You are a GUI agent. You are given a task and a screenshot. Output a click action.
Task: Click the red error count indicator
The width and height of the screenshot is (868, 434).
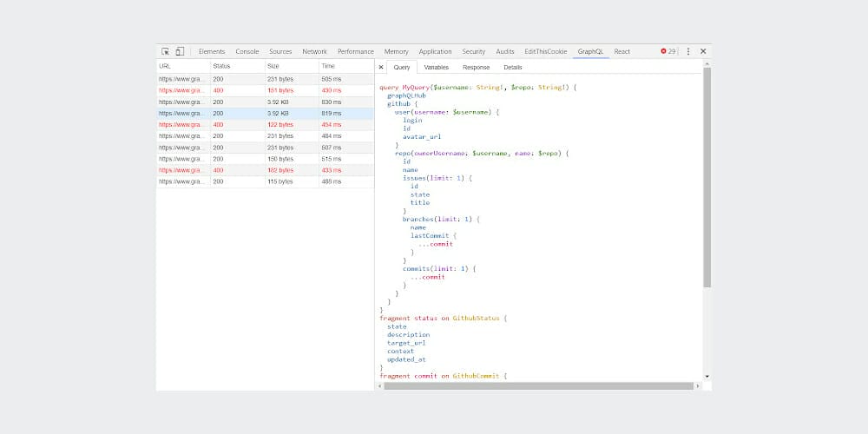pos(668,51)
